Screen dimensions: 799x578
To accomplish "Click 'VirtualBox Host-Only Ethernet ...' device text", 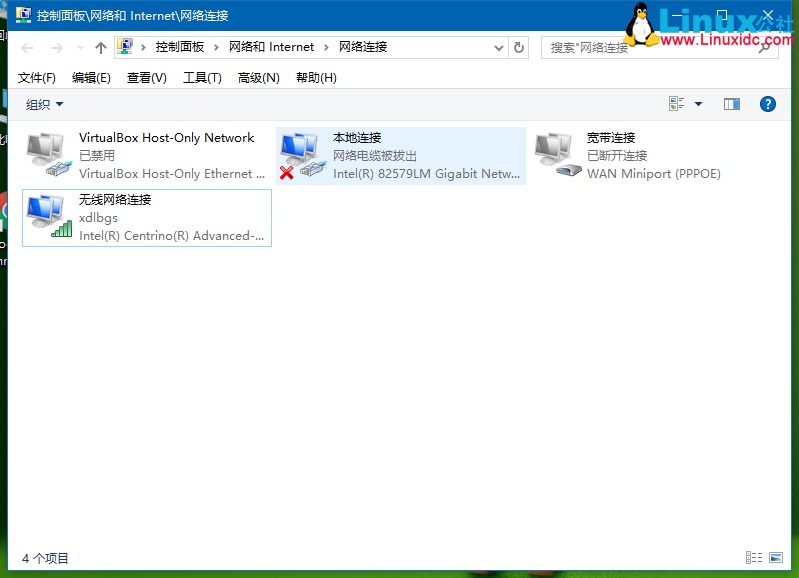I will (x=172, y=174).
